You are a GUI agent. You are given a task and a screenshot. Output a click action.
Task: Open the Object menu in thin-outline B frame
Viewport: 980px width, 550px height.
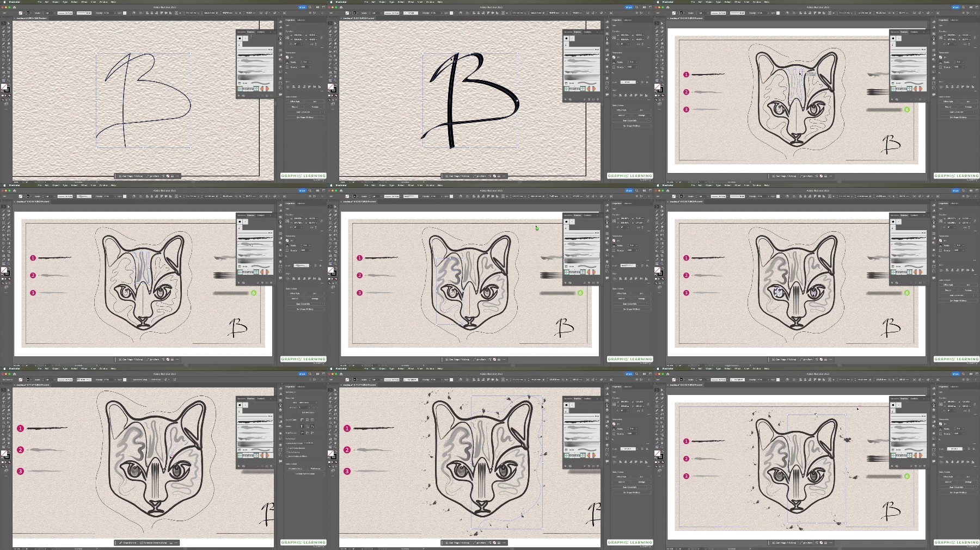coord(56,2)
